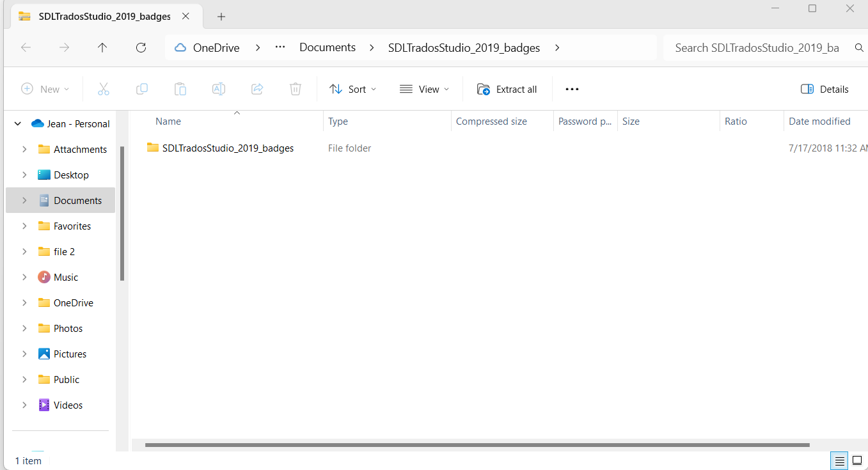
Task: Toggle the Details pane
Action: click(x=825, y=90)
